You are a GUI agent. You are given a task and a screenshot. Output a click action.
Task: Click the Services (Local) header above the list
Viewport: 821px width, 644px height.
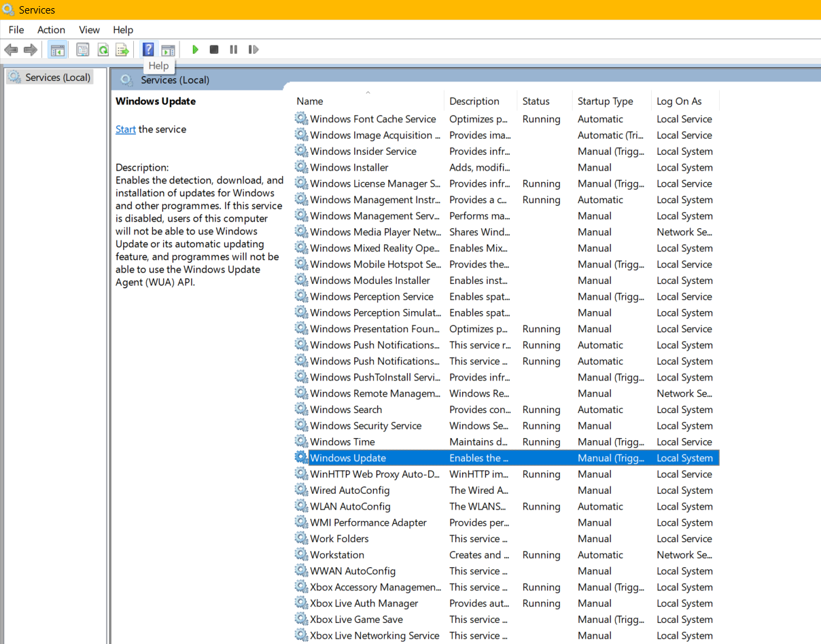(x=175, y=80)
